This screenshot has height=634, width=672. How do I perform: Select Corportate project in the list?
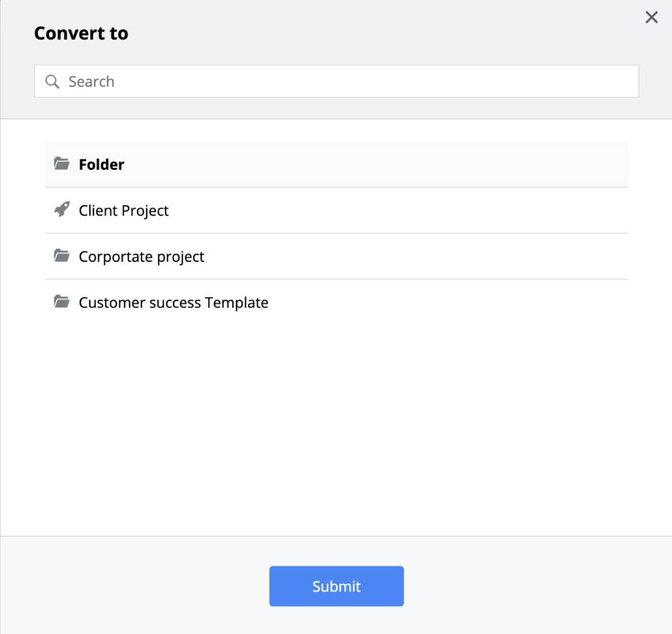pyautogui.click(x=142, y=257)
